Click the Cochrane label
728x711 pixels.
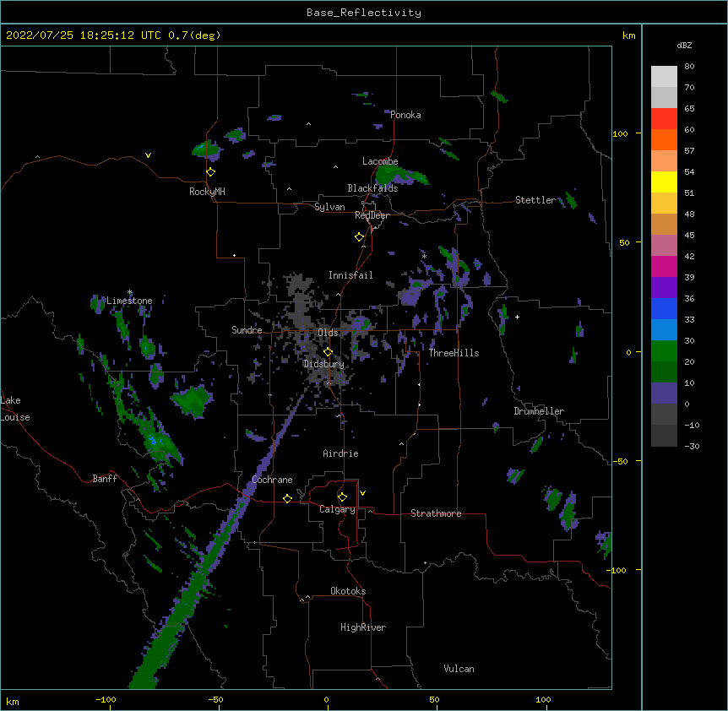(x=272, y=480)
